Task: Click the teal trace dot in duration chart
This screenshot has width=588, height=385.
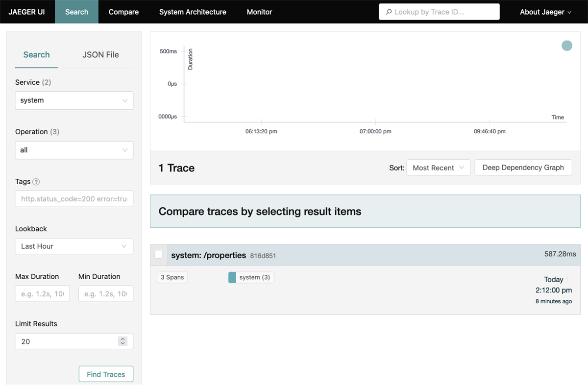Action: (567, 46)
